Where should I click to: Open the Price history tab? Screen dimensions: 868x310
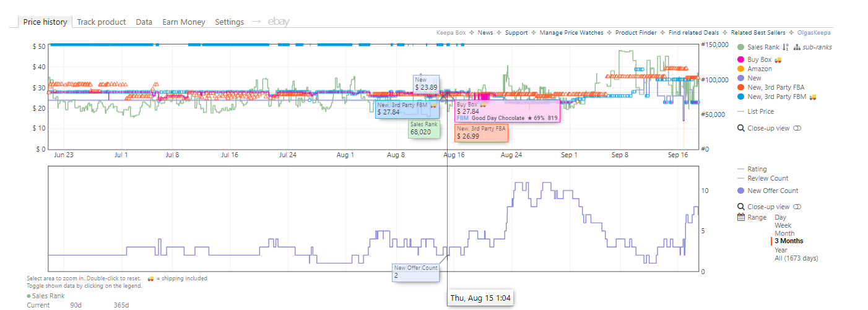point(45,22)
